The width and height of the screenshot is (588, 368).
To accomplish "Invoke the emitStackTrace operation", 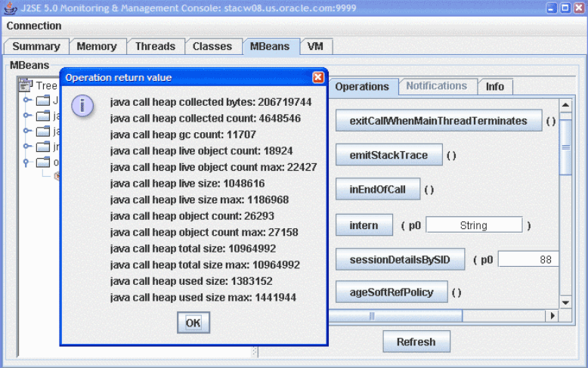I will pos(388,156).
